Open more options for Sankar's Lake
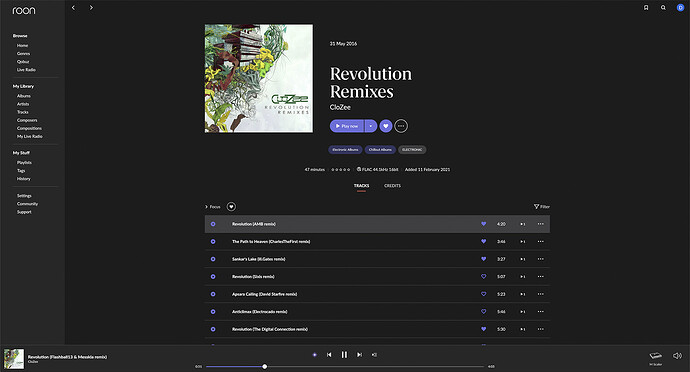This screenshot has width=690, height=372. (540, 259)
